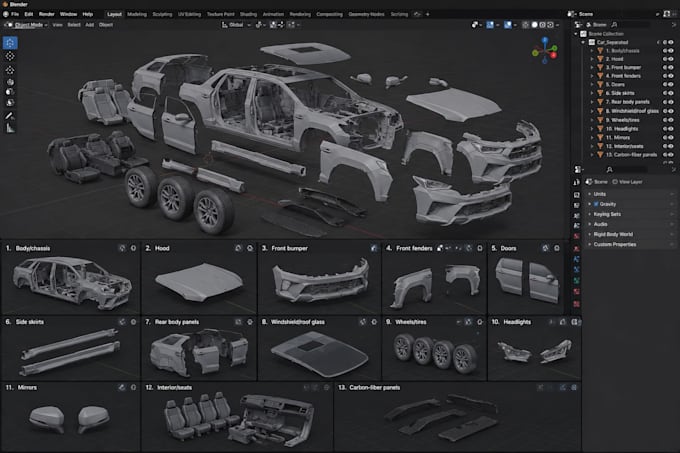Select the Cursor tool in left toolbar

click(x=10, y=56)
